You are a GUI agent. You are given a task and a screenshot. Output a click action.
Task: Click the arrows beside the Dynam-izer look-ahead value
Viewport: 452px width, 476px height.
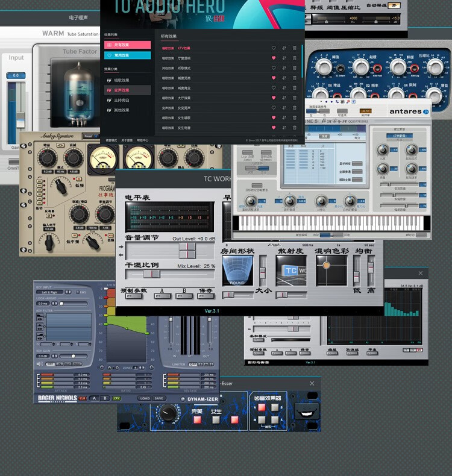tap(54, 304)
